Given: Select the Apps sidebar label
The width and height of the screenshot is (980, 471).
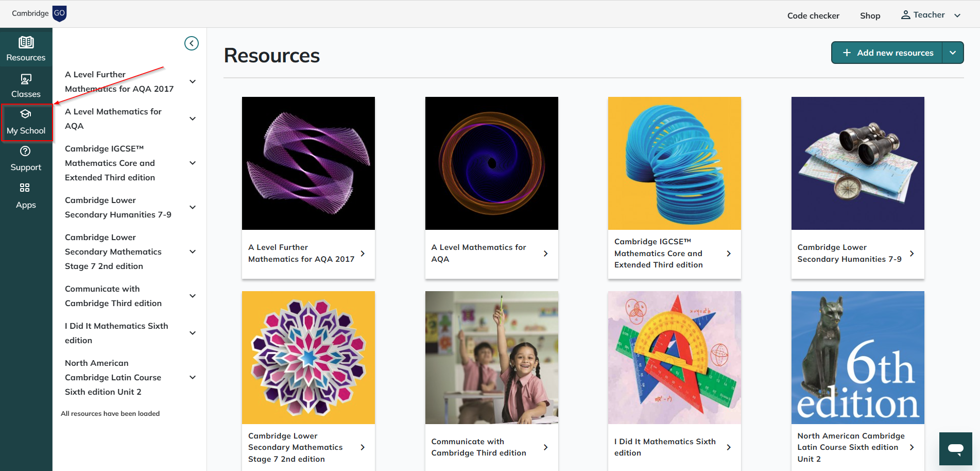Looking at the screenshot, I should coord(26,205).
